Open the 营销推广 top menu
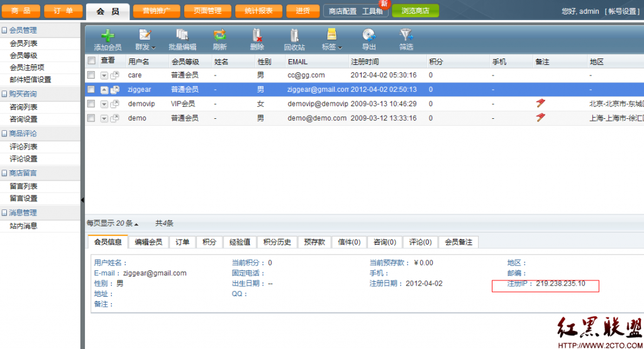 point(157,11)
